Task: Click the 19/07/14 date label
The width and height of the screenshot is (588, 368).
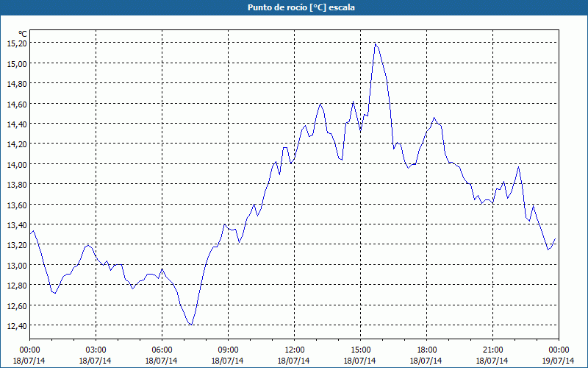Action: tap(559, 361)
